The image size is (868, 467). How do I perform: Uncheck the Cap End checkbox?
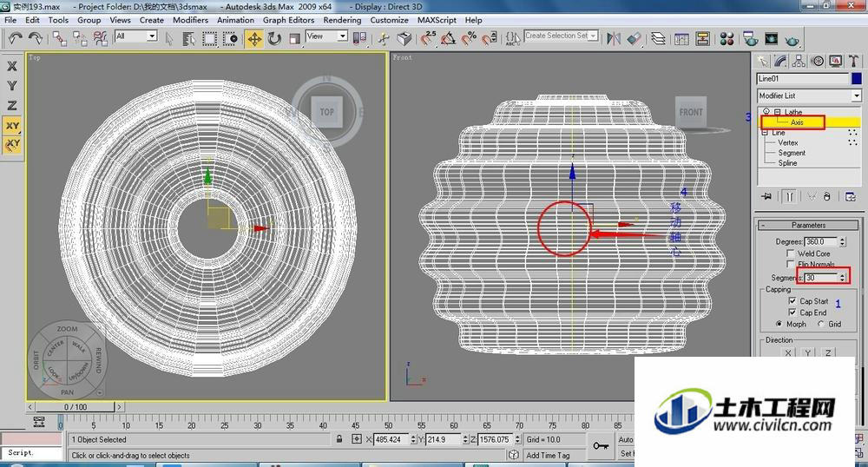click(792, 312)
